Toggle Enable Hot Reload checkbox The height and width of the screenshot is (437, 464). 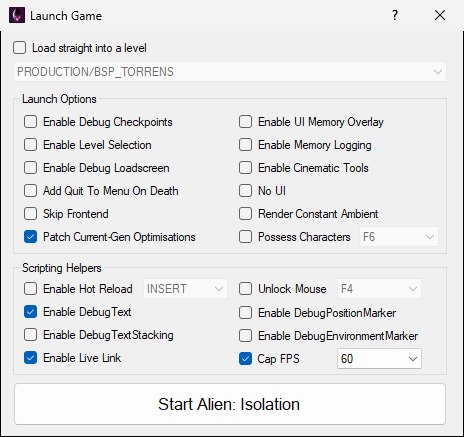point(30,289)
